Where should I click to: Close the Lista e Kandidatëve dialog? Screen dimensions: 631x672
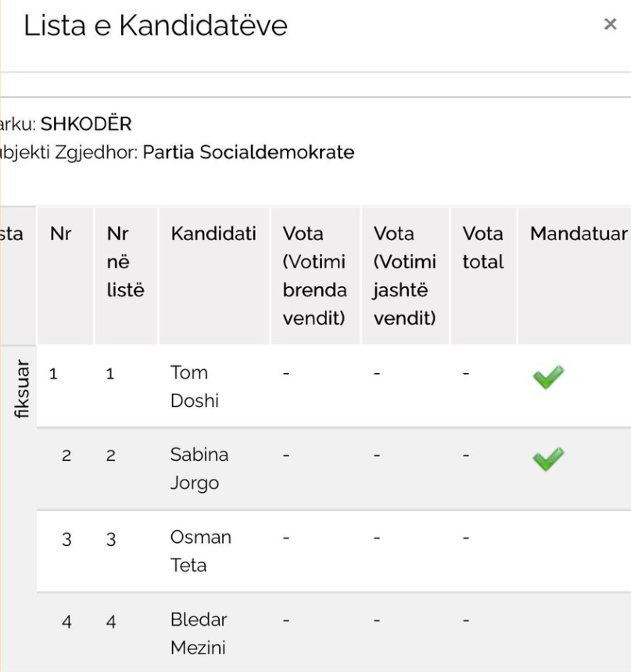[x=611, y=25]
